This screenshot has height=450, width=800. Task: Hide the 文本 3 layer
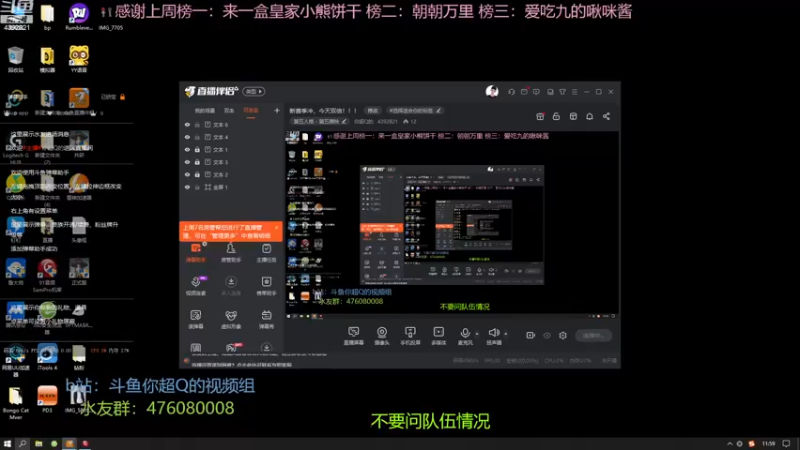(187, 162)
